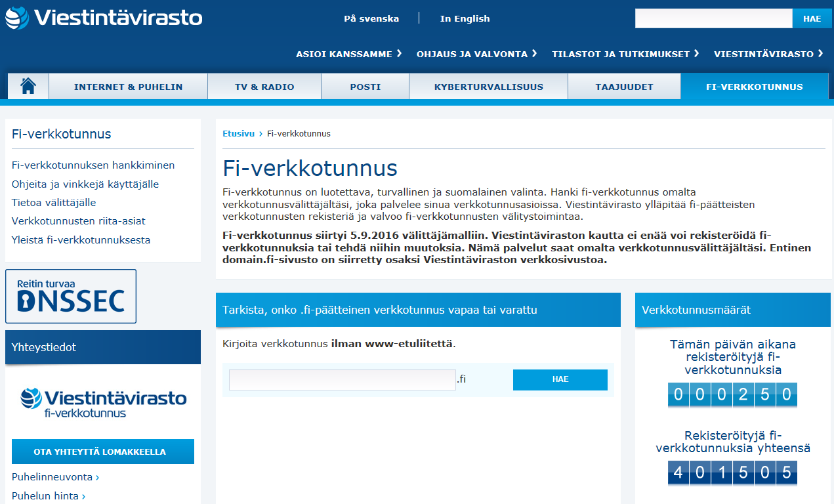Click the site search input field
Screen dimensions: 834x504
point(714,18)
